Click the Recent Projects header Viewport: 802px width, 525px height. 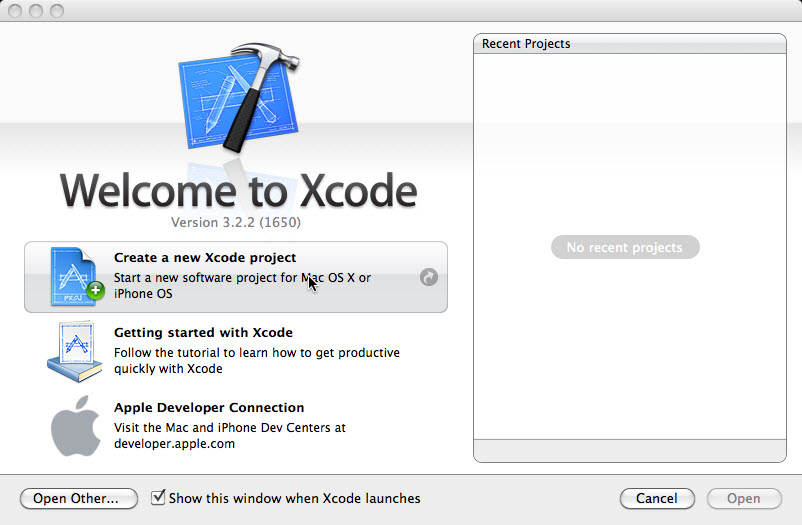tap(630, 44)
